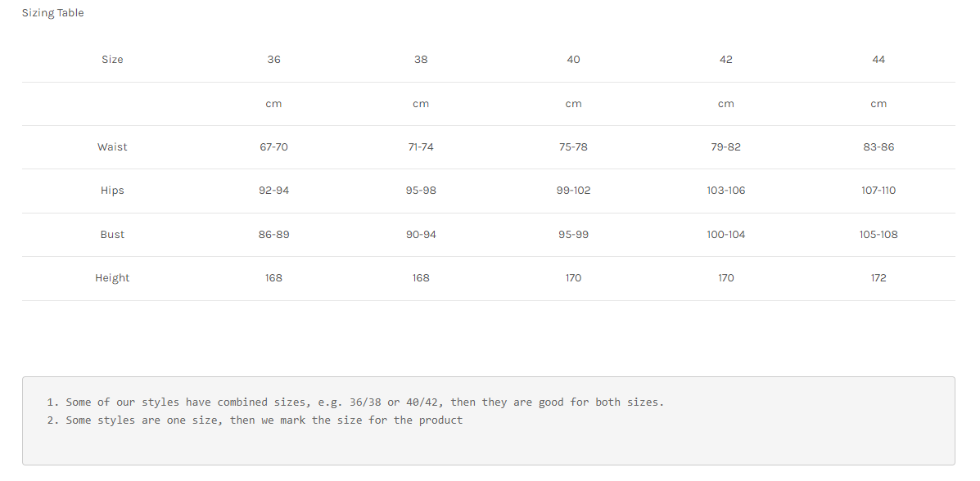Select the Waist row label

112,147
